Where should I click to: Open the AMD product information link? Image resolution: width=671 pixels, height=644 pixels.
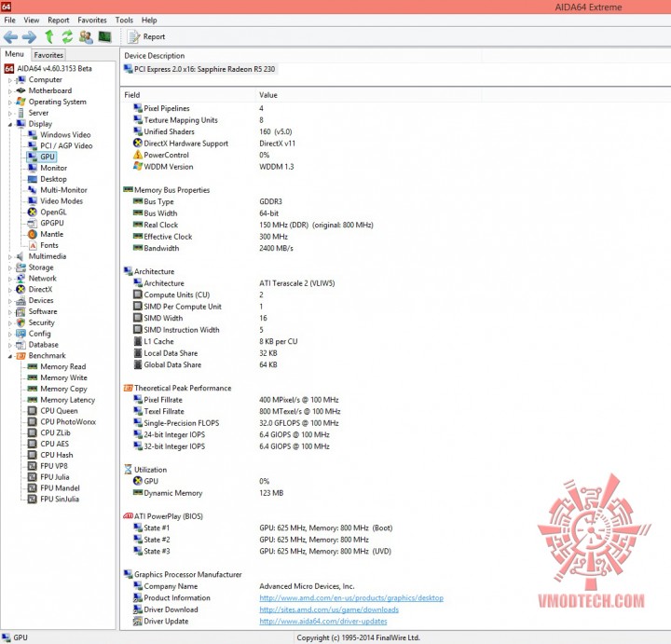(351, 597)
